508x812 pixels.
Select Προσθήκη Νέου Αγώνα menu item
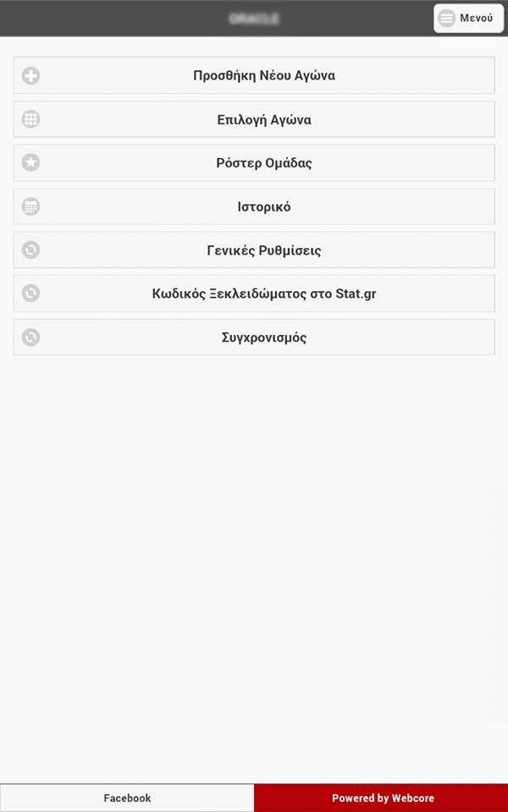pyautogui.click(x=263, y=76)
